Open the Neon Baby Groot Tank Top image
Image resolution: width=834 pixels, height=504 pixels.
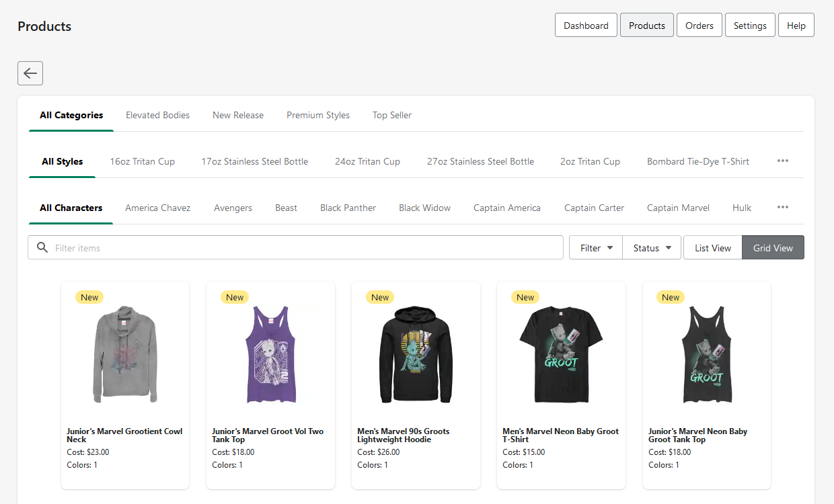point(706,354)
